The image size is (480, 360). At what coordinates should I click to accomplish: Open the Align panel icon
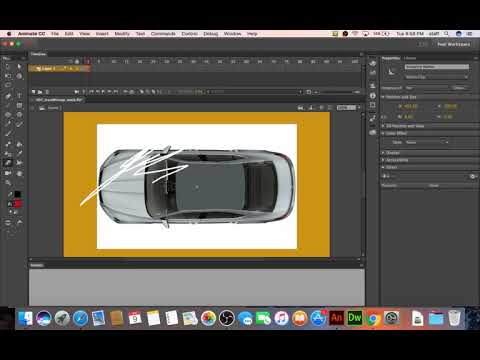[x=373, y=86]
